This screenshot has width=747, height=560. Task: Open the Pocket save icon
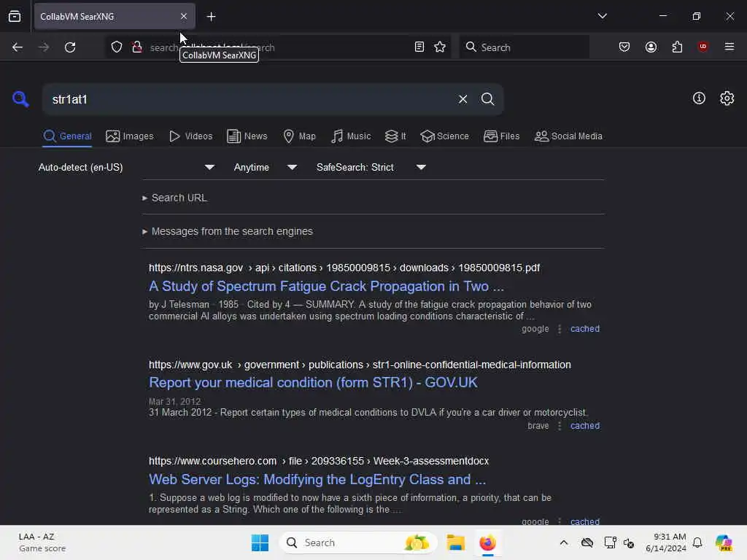pos(624,47)
